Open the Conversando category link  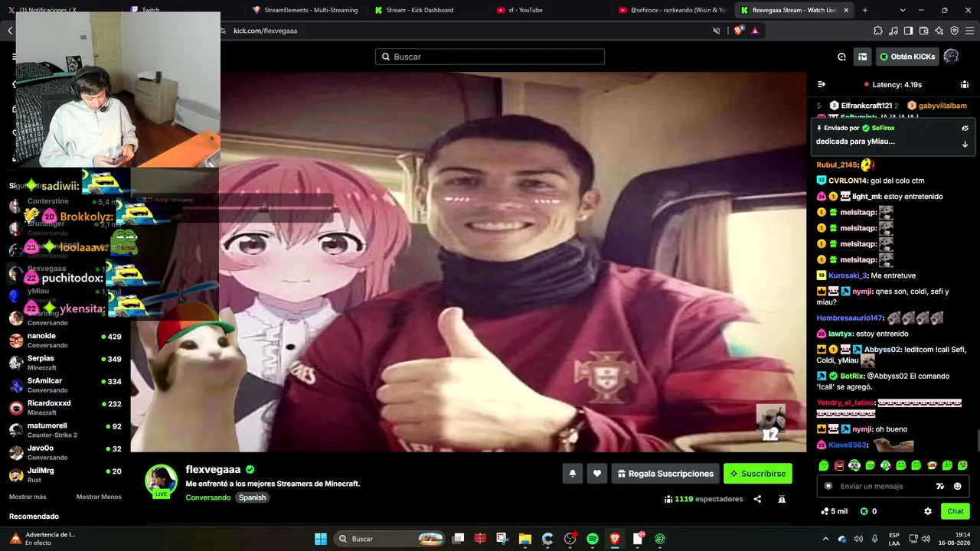pyautogui.click(x=207, y=497)
